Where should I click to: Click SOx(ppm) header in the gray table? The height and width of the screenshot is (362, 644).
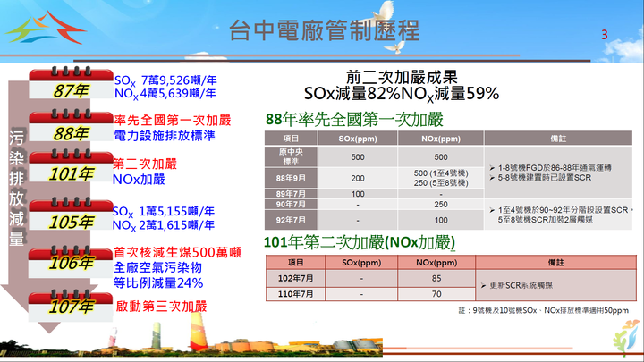358,139
